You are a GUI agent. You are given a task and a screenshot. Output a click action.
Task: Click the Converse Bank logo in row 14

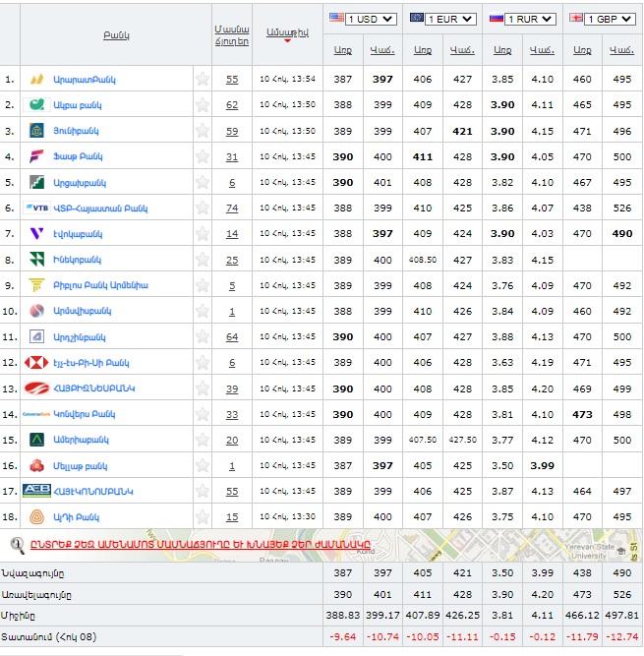coord(36,414)
